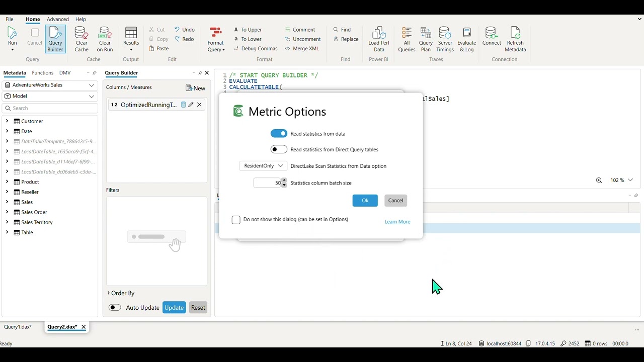Click the Merge XML tool

(302, 49)
